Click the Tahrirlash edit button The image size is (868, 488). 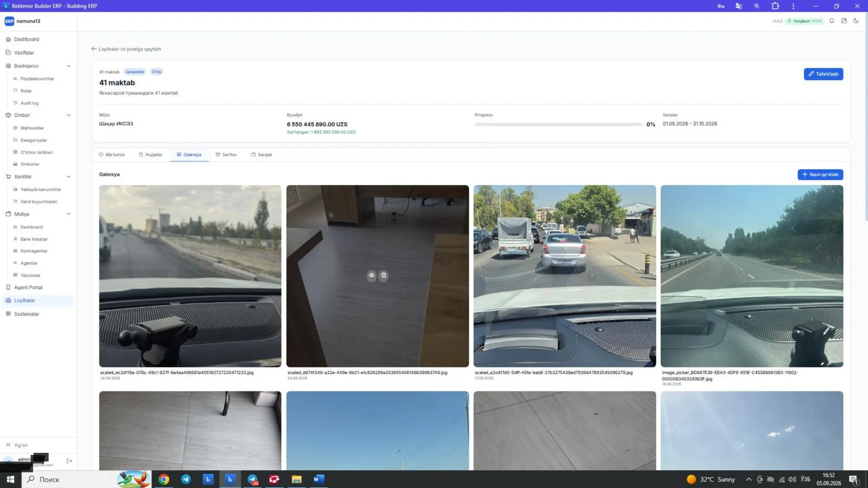[x=824, y=74]
